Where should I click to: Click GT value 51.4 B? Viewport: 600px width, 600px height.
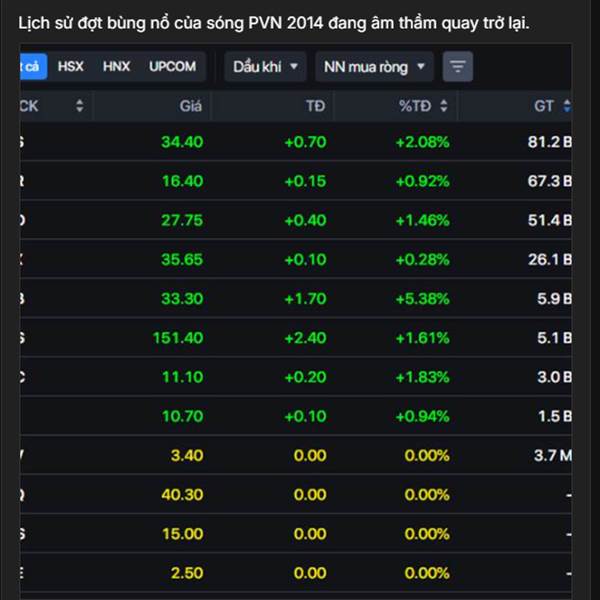550,220
